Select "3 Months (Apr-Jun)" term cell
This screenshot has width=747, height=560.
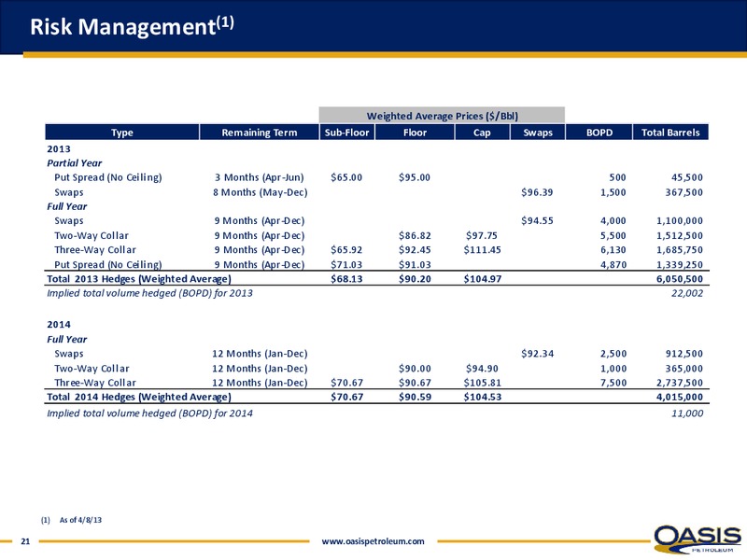(260, 177)
